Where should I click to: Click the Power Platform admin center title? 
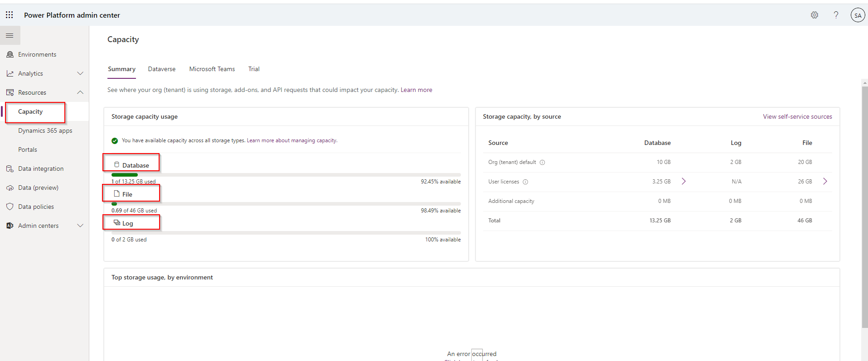pyautogui.click(x=72, y=15)
